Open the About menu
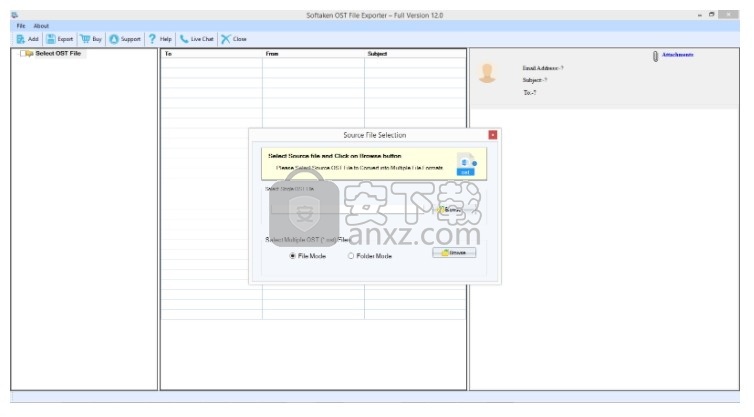 click(x=41, y=25)
